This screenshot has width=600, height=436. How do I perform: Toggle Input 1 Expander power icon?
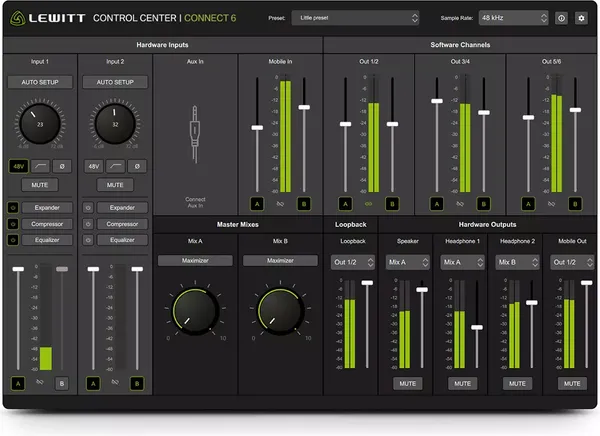coord(12,207)
